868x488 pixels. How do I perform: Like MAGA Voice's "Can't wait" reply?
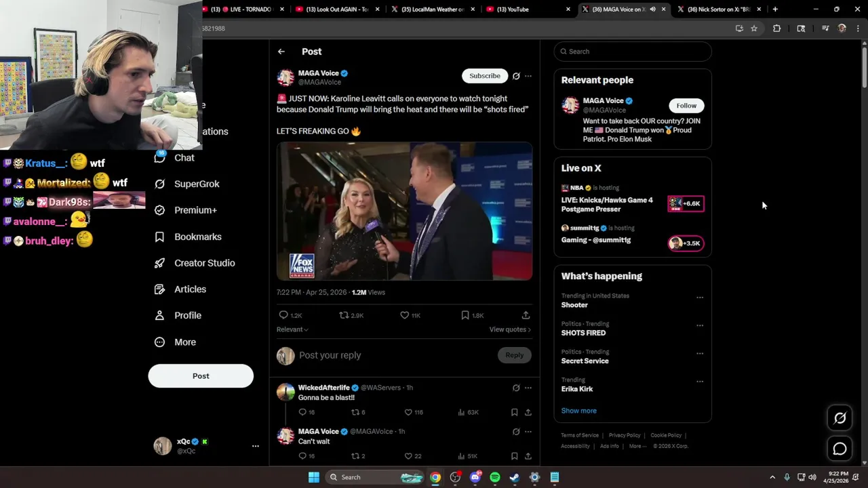[413, 456]
